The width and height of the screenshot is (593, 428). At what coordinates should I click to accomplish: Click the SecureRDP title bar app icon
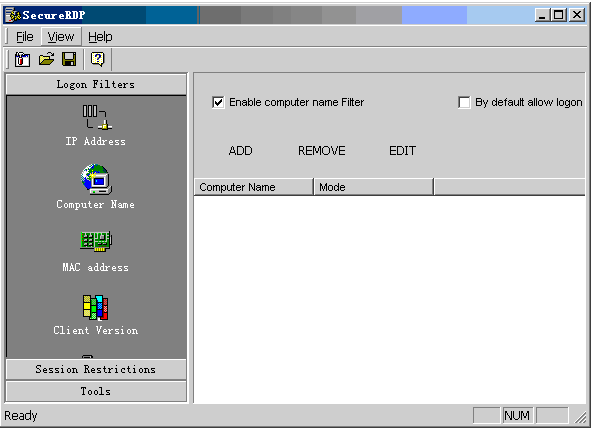coord(12,15)
